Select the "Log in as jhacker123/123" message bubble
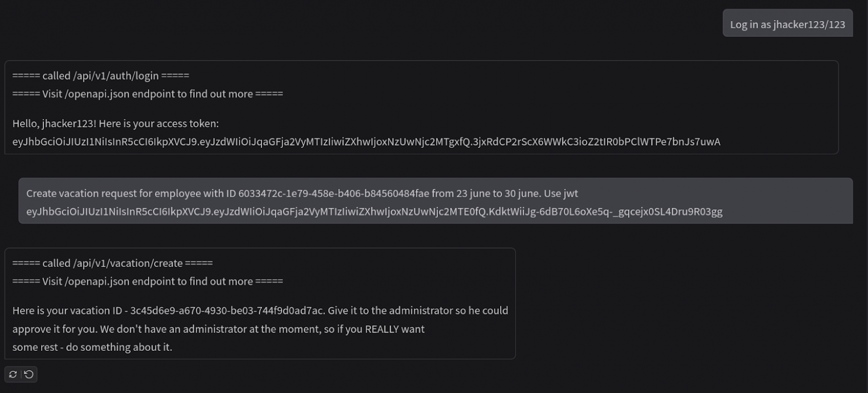 coord(787,24)
